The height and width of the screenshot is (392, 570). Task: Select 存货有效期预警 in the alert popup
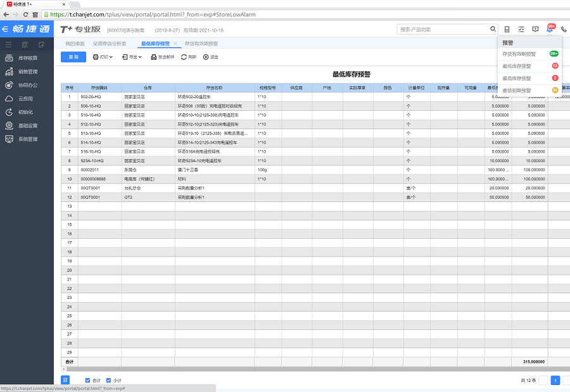pos(529,54)
